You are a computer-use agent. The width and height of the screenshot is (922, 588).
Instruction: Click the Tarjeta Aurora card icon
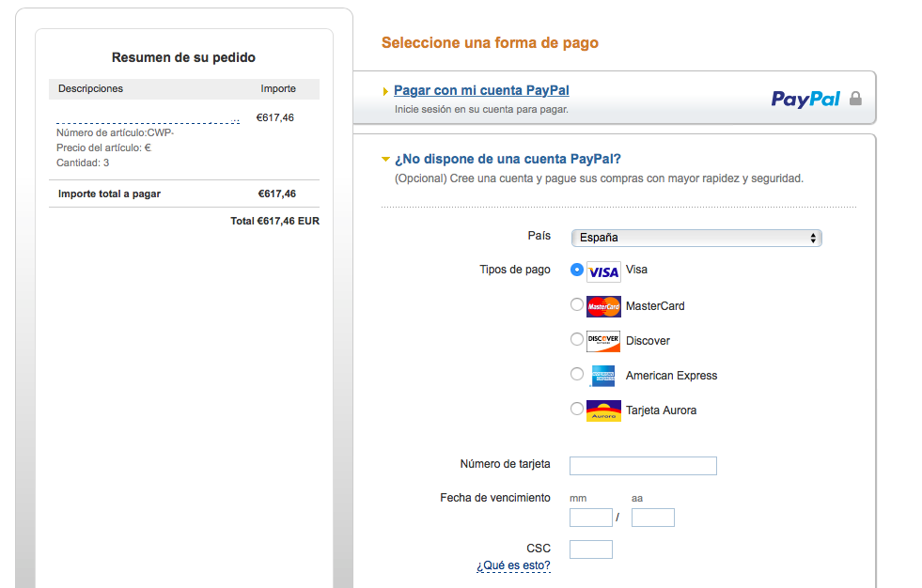(603, 410)
